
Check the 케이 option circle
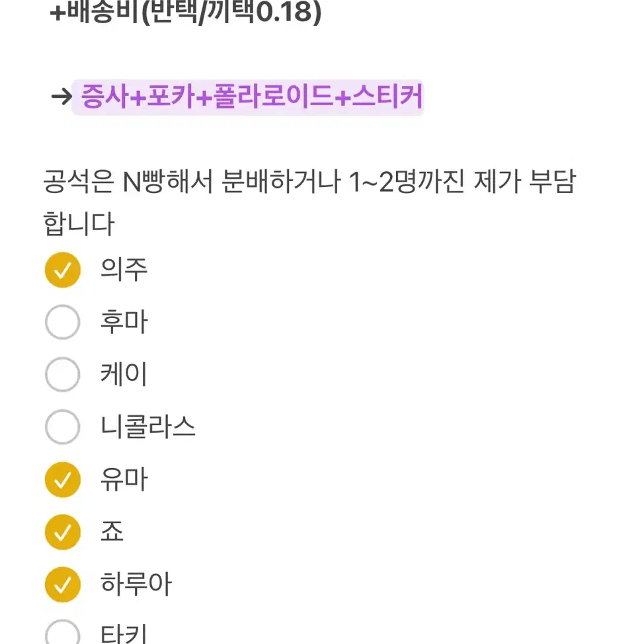62,375
